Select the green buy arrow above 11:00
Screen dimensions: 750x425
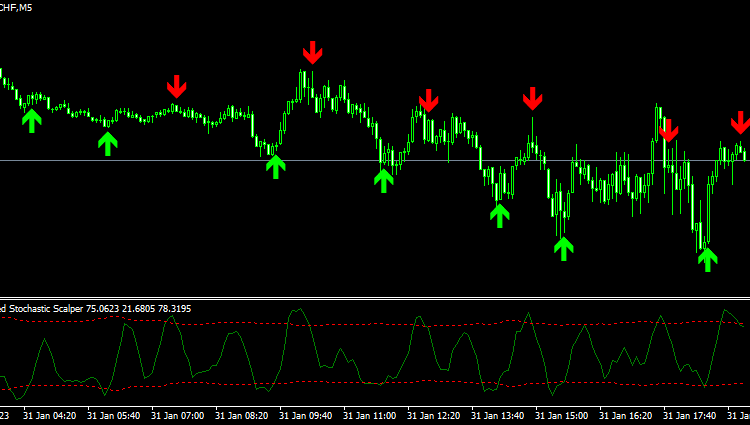(383, 180)
